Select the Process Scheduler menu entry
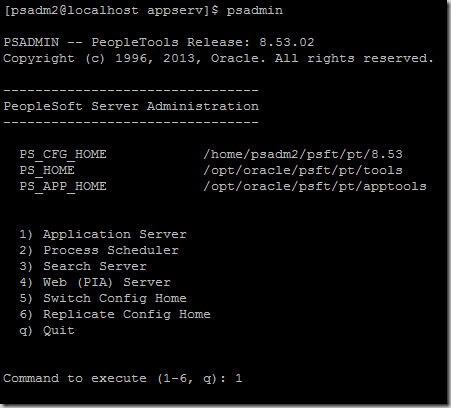451x408 pixels. [99, 250]
